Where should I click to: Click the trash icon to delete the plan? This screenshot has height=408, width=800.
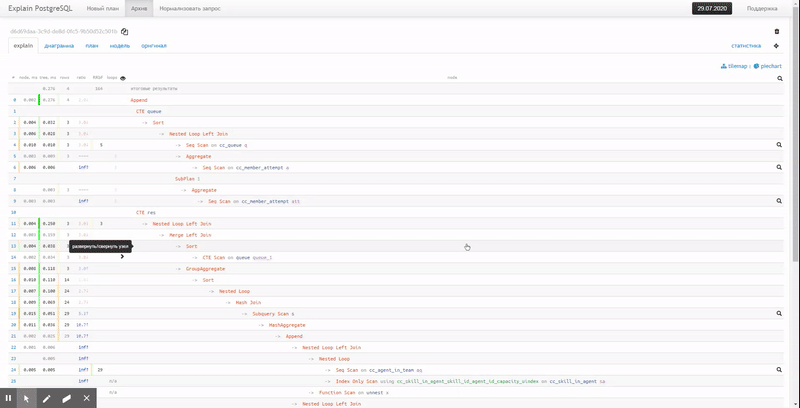[x=777, y=32]
